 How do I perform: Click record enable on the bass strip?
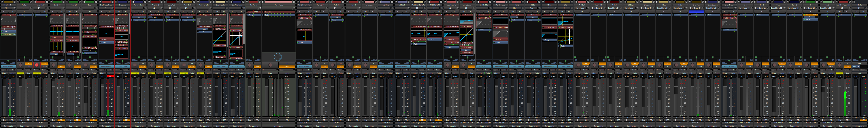click(86, 65)
